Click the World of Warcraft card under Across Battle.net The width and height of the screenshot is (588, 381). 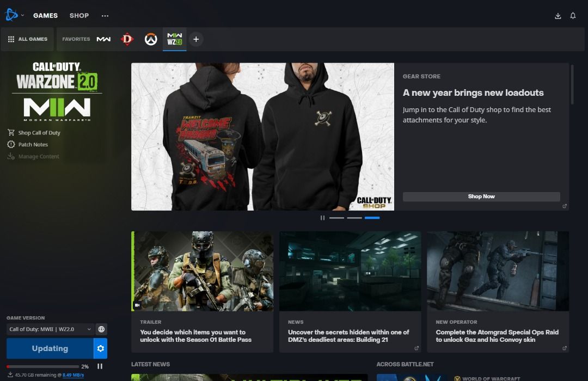click(x=473, y=377)
